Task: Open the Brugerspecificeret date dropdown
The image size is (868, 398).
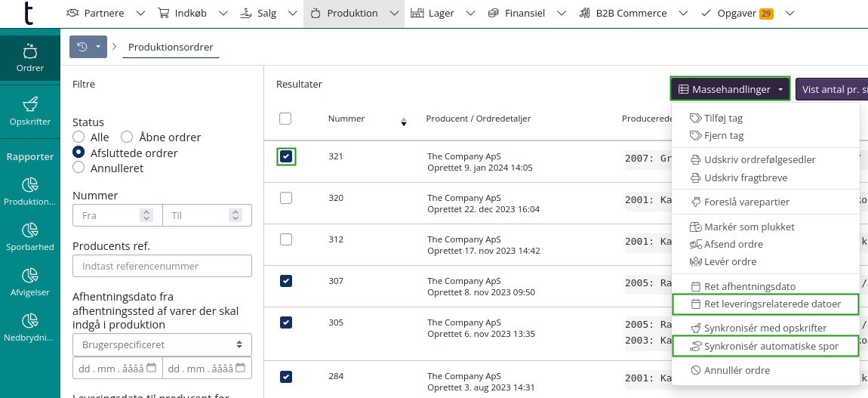Action: (162, 344)
